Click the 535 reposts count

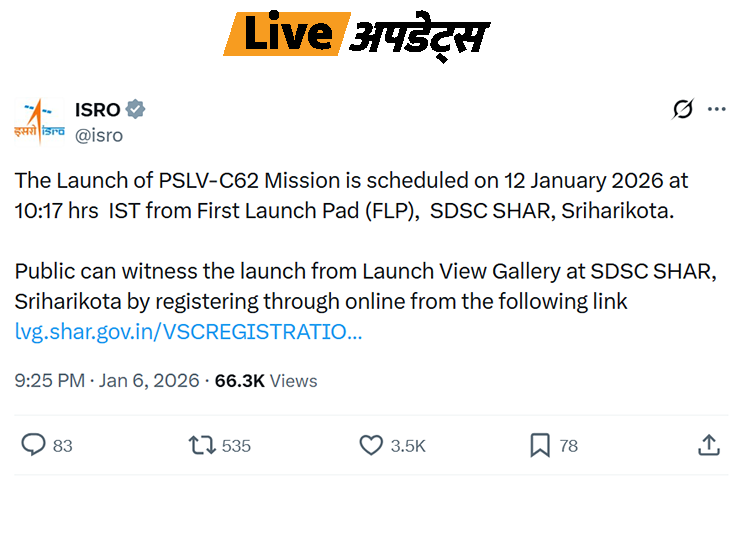tap(237, 446)
